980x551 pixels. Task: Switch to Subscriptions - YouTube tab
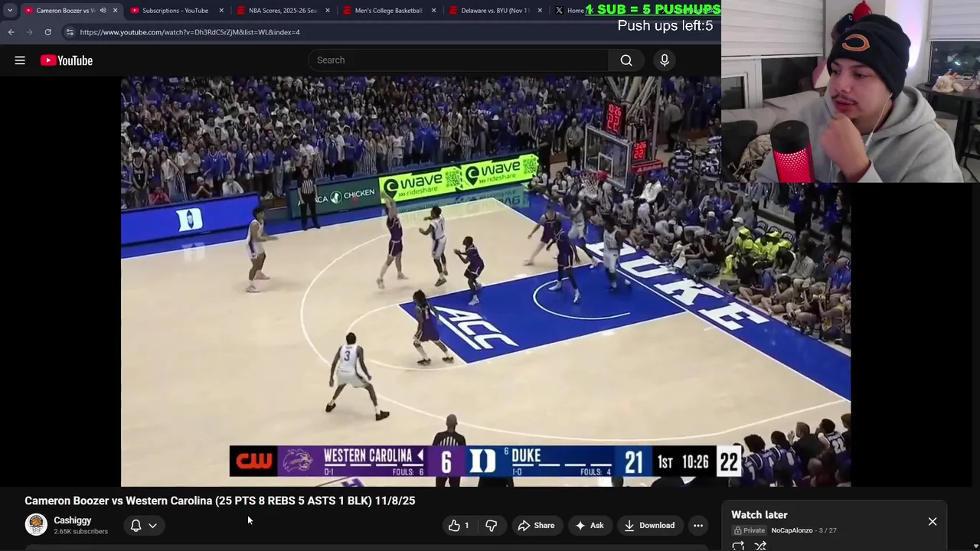click(x=175, y=11)
